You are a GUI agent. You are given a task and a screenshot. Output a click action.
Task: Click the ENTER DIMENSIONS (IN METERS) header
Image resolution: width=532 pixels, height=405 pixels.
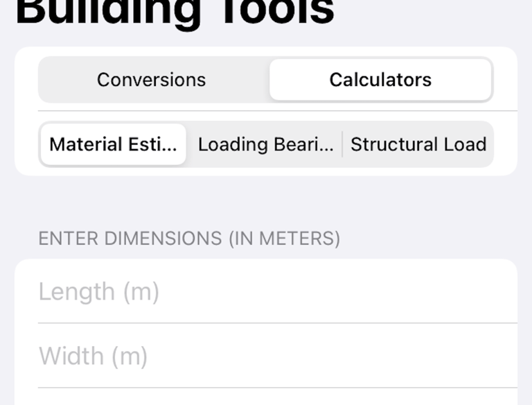[x=189, y=238]
